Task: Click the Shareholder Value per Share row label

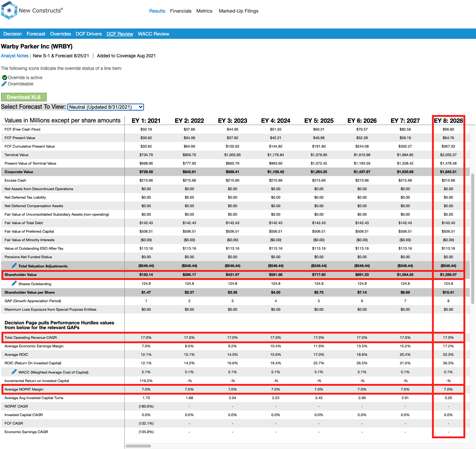Action: pos(30,293)
